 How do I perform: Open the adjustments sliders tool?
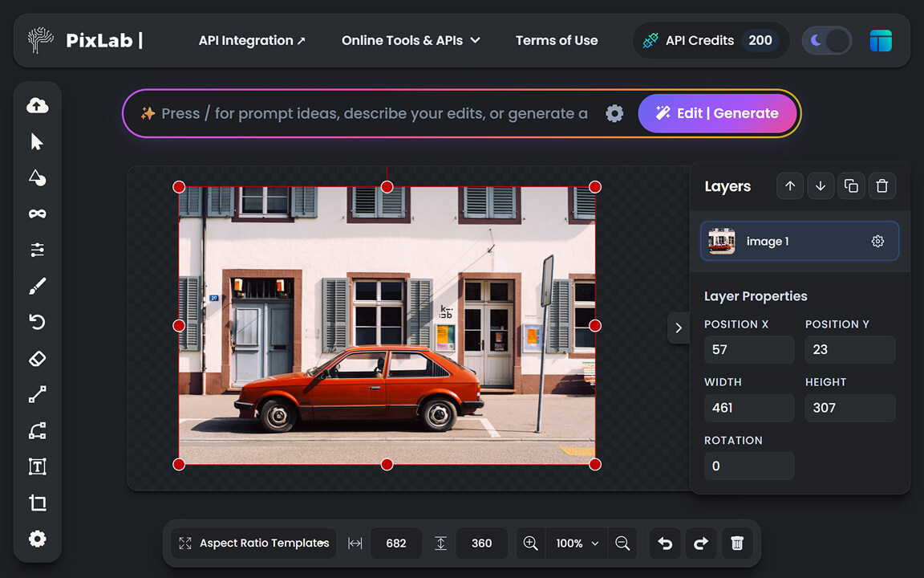tap(37, 250)
